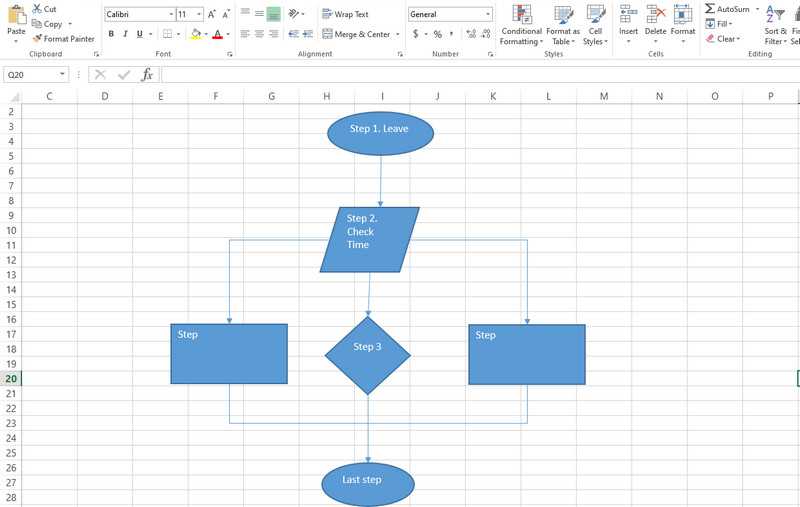
Task: Activate the Format Painter brush
Action: point(37,38)
